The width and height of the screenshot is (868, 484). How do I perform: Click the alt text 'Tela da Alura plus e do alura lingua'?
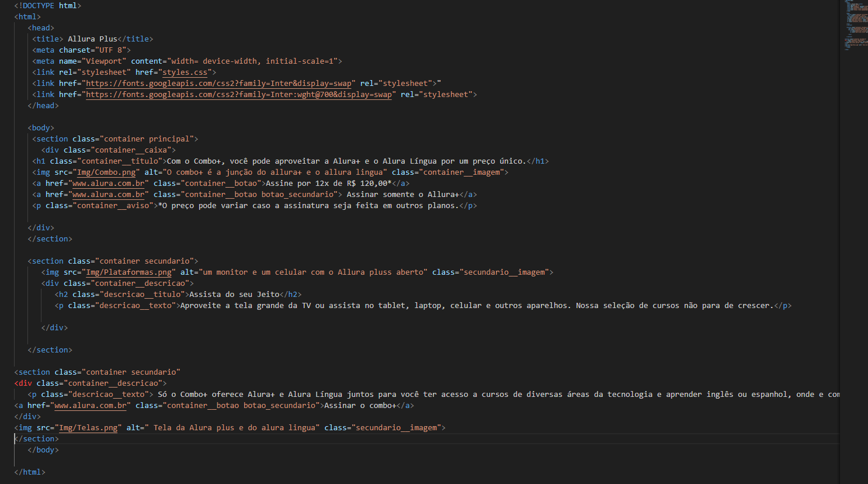[234, 428]
